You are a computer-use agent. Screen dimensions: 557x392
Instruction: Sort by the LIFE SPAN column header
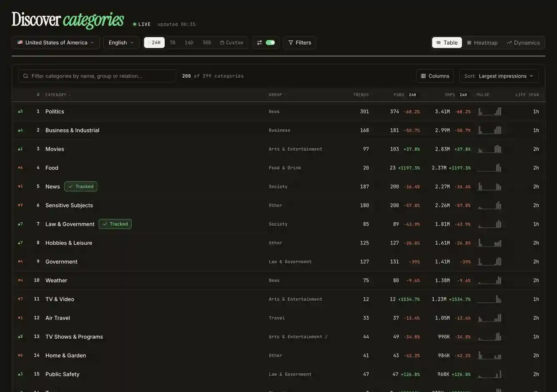[527, 95]
